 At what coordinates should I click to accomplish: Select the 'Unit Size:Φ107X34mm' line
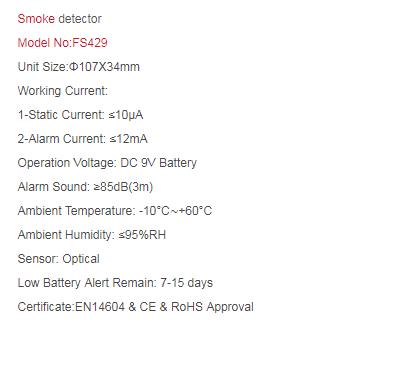pos(79,67)
